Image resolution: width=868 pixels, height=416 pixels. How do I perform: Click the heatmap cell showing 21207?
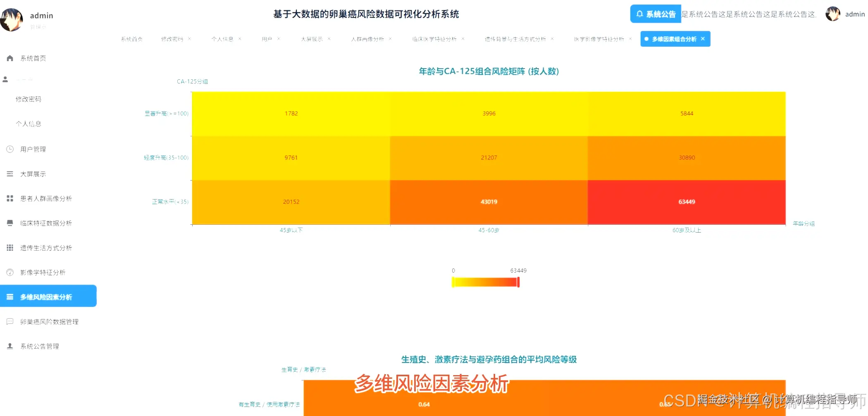(489, 158)
